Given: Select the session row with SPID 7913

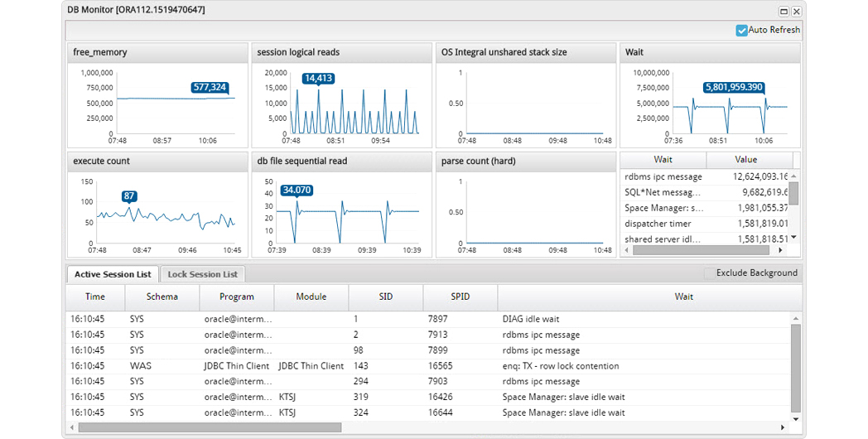Looking at the screenshot, I should [x=428, y=335].
